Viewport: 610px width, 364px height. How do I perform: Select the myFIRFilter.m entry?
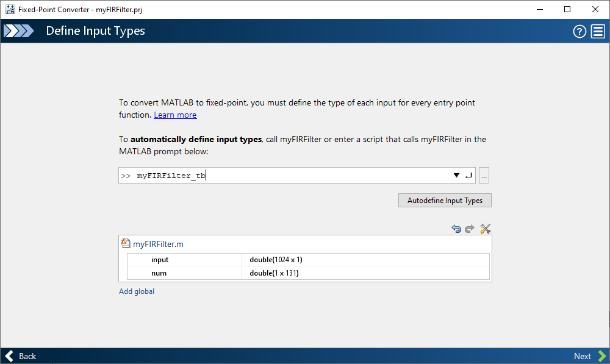[x=158, y=244]
